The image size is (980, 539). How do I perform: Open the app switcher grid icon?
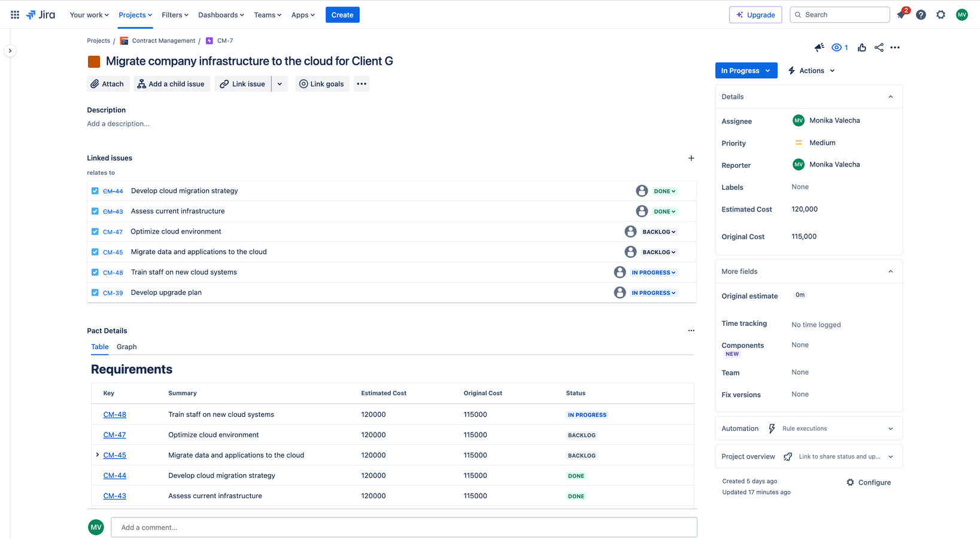click(x=15, y=15)
